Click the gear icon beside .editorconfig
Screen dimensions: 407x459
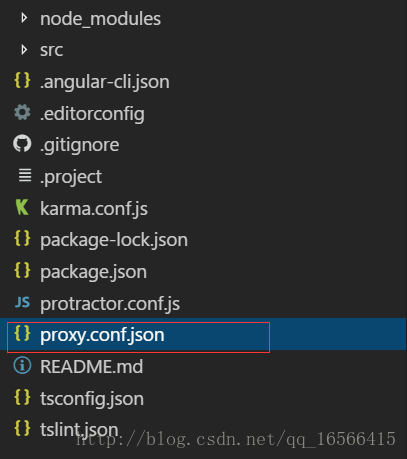tap(22, 112)
